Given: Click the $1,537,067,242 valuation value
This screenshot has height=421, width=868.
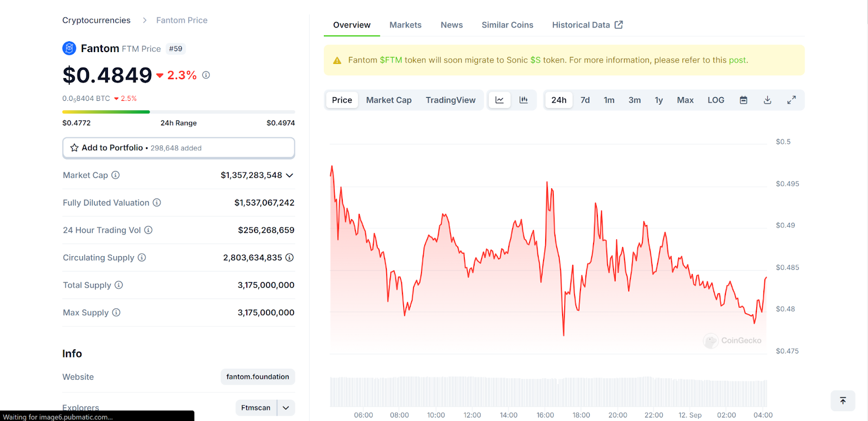Looking at the screenshot, I should tap(264, 202).
